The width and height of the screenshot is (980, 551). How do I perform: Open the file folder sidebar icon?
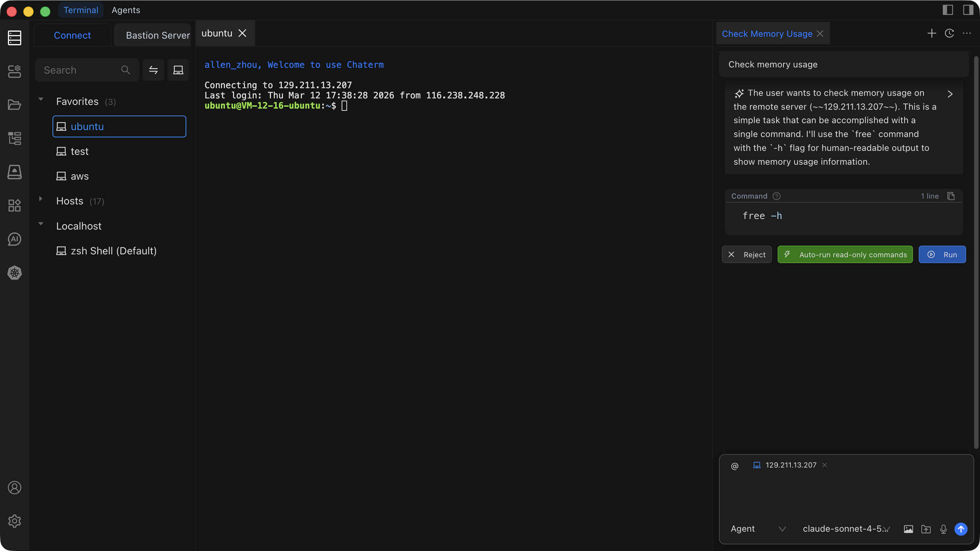[x=15, y=105]
